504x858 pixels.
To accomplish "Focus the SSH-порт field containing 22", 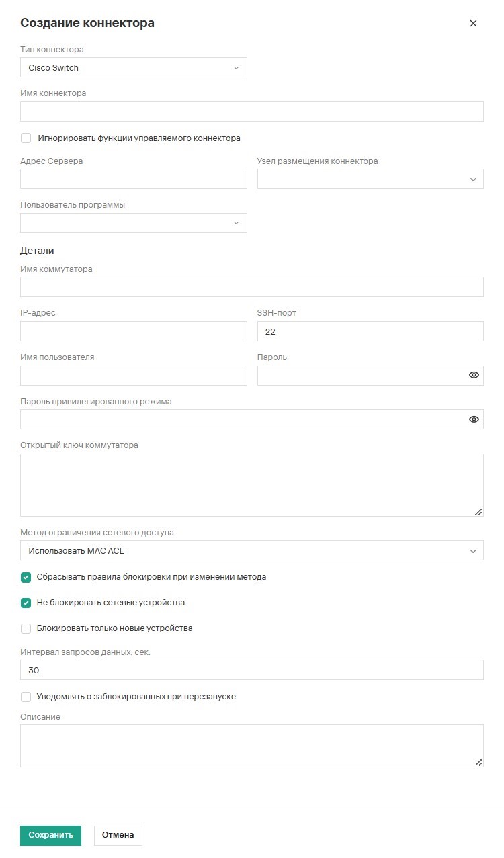I will [370, 331].
